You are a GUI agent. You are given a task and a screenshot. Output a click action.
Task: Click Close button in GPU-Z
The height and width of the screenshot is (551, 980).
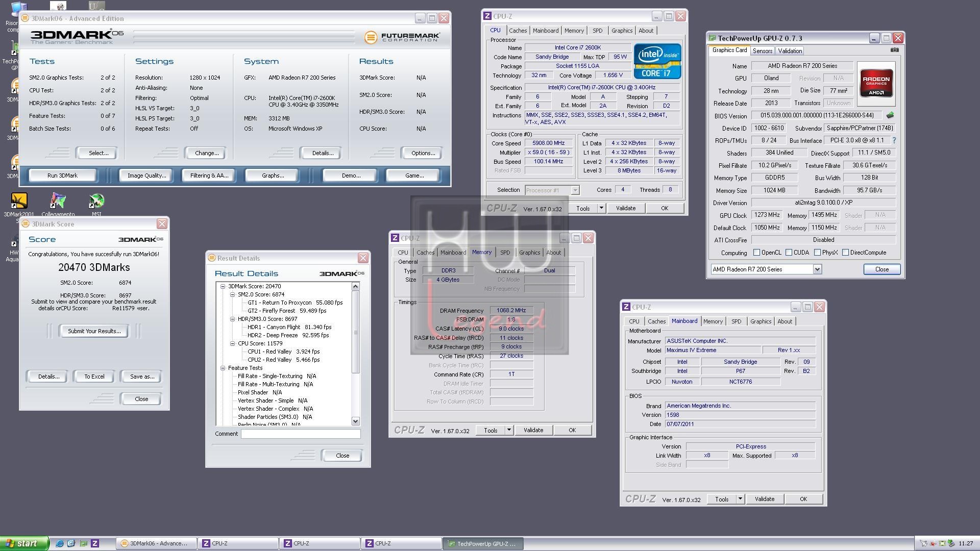coord(881,269)
